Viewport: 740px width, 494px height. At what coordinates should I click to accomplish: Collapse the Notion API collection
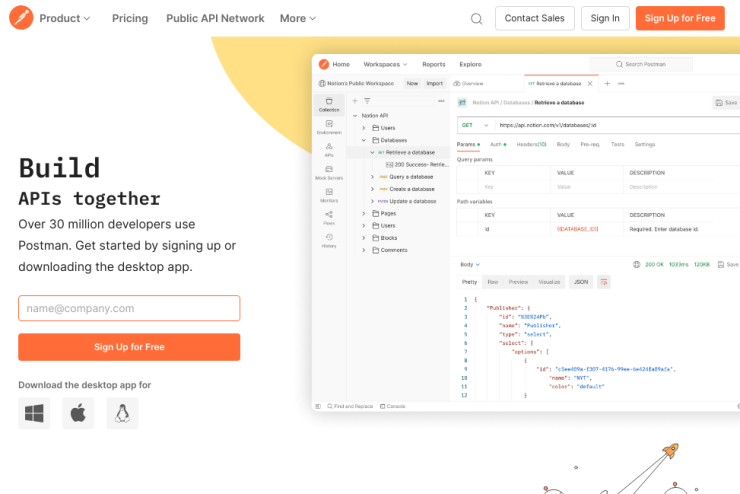coord(355,116)
